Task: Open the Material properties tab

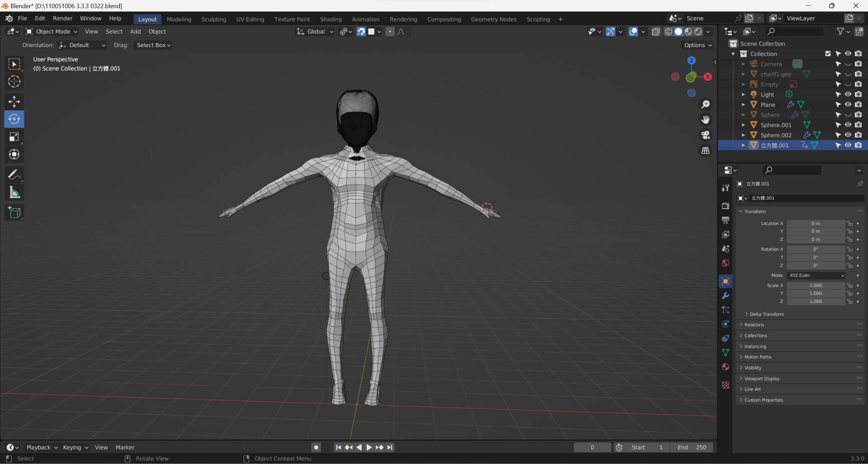Action: [726, 367]
